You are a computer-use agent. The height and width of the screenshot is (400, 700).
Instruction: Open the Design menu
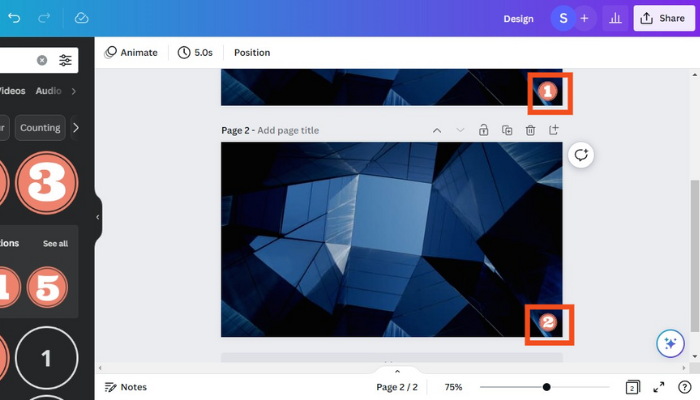[518, 19]
